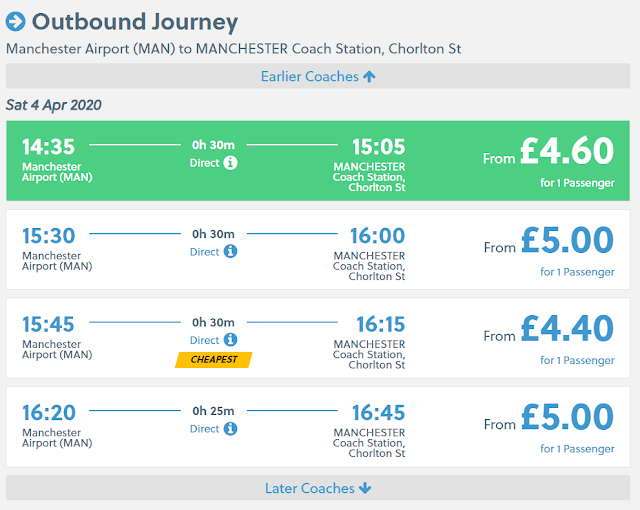
Task: Click the up arrow beside Earlier Coaches
Action: (x=370, y=77)
